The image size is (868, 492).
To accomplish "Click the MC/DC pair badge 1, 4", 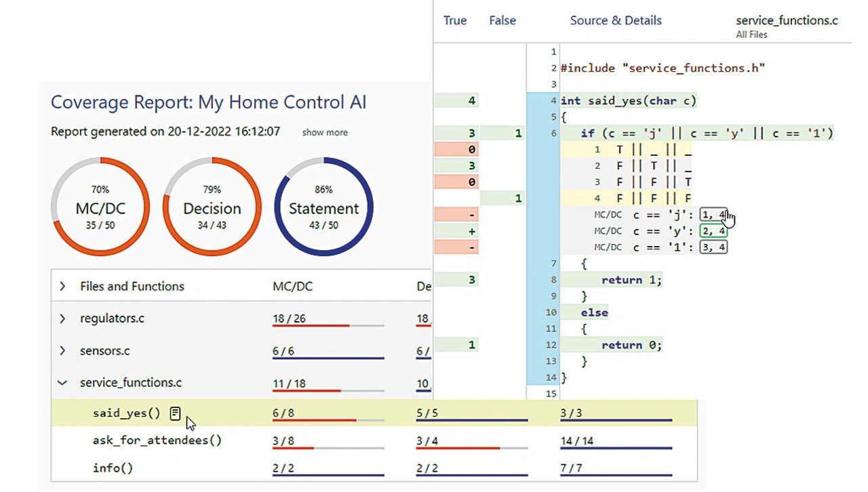I will [713, 215].
